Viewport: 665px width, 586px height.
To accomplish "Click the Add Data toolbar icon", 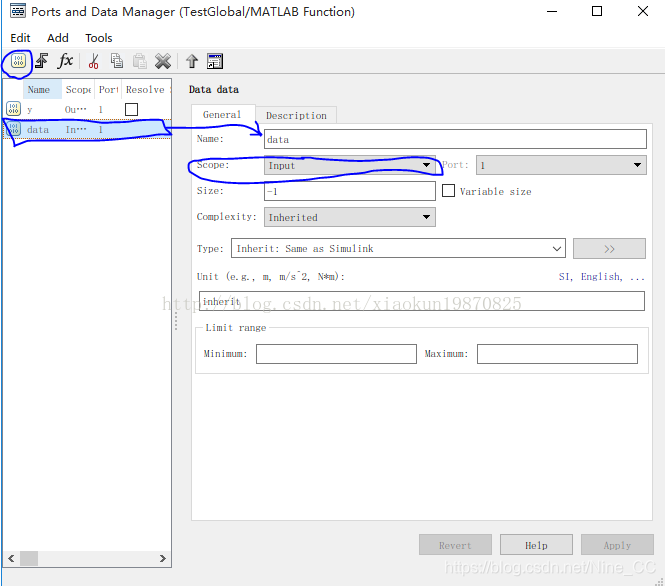I will 18,61.
